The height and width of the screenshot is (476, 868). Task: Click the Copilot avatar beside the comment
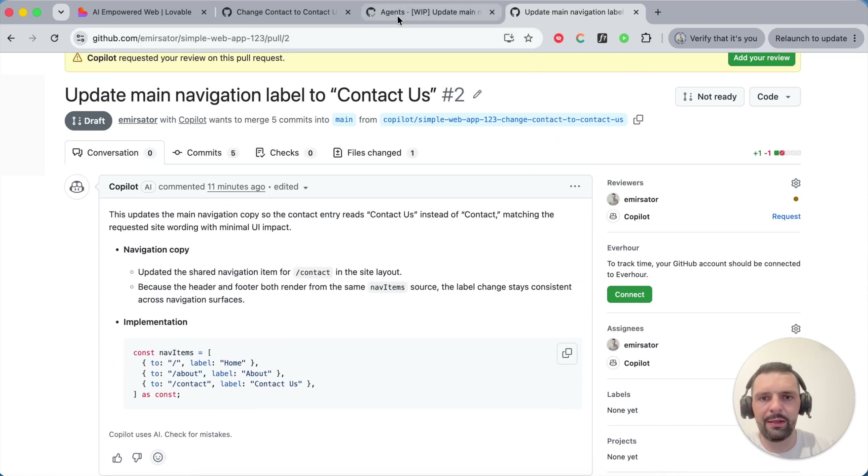(x=77, y=187)
